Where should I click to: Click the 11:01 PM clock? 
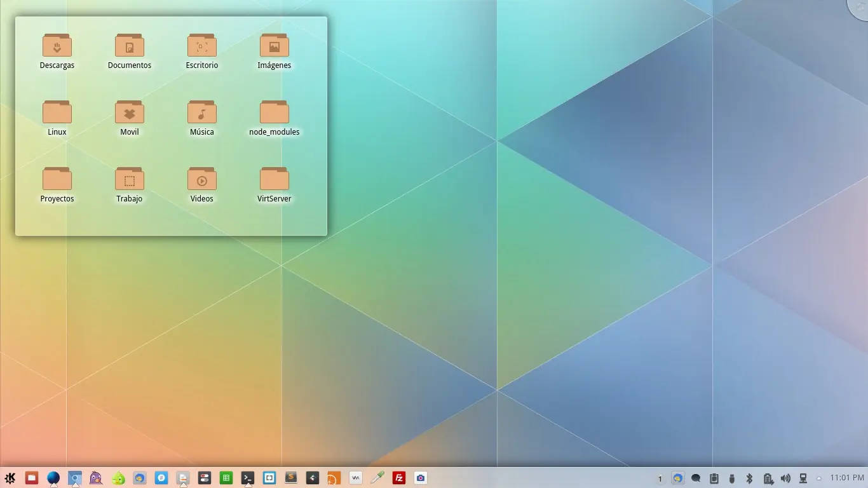point(847,478)
